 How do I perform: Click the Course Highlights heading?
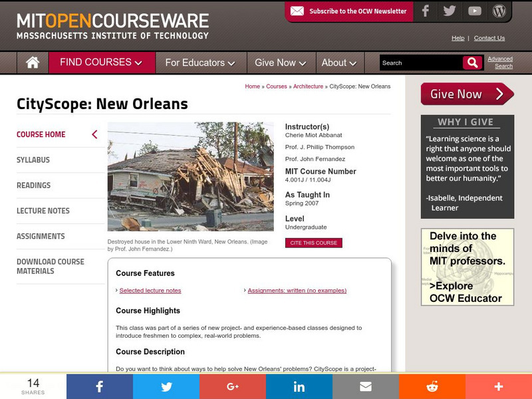[x=148, y=311]
